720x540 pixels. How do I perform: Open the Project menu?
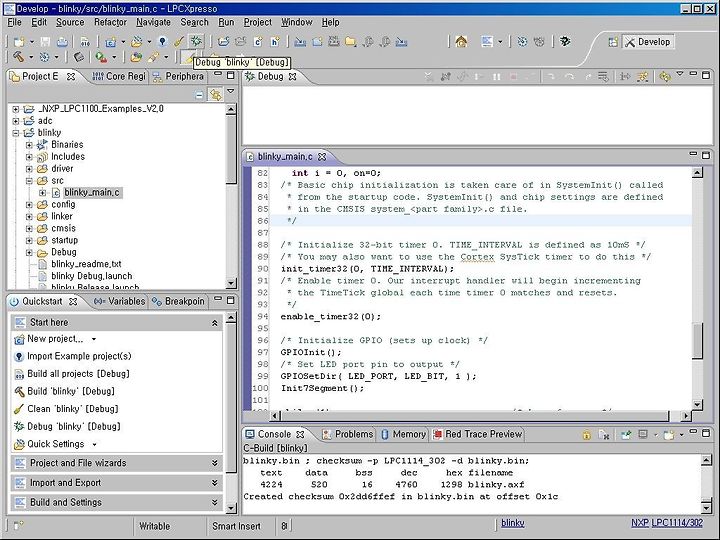(258, 22)
